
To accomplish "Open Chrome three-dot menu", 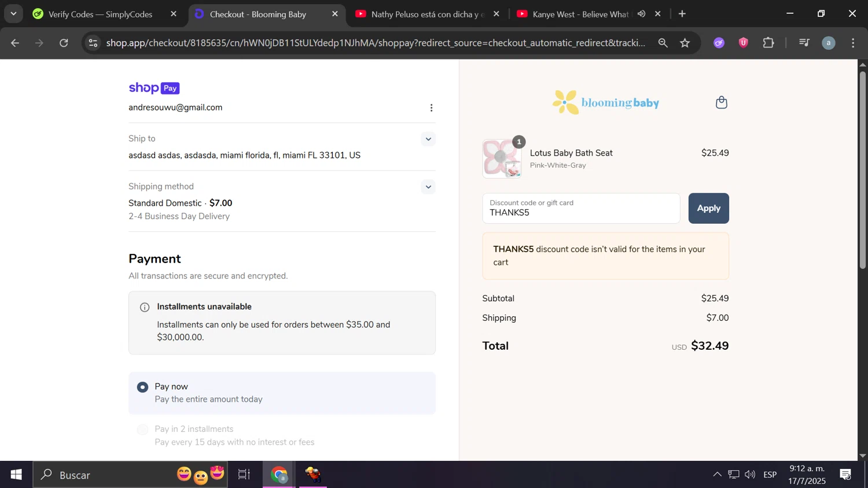I will click(853, 43).
